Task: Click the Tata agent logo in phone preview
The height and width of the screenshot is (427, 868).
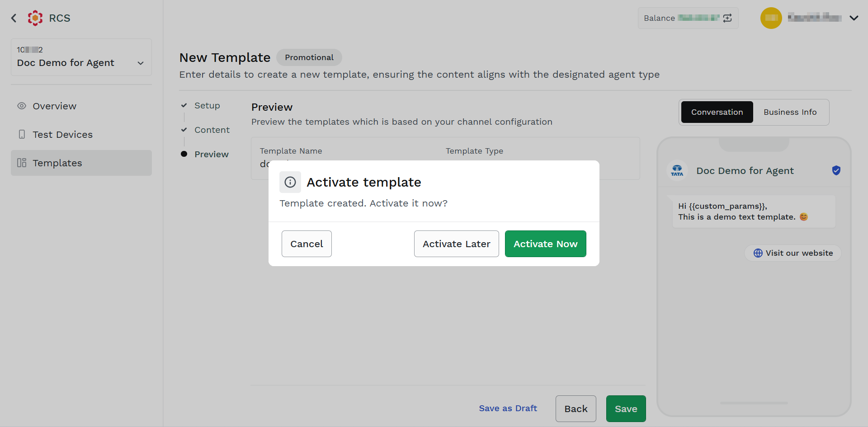Action: [677, 171]
